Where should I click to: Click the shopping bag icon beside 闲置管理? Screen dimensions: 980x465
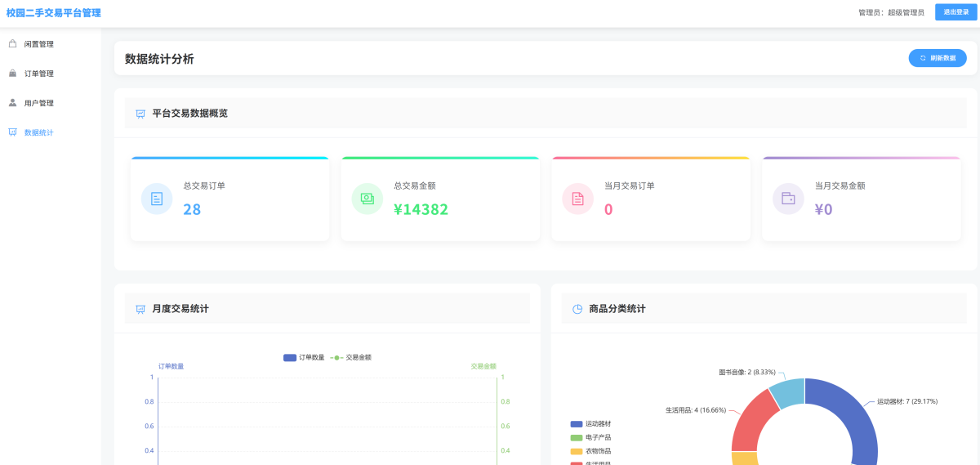click(x=12, y=44)
